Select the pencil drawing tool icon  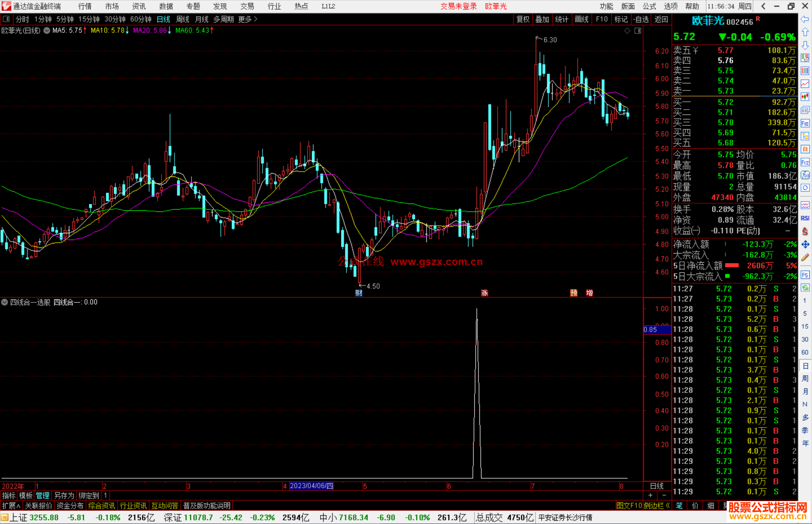coord(805,258)
